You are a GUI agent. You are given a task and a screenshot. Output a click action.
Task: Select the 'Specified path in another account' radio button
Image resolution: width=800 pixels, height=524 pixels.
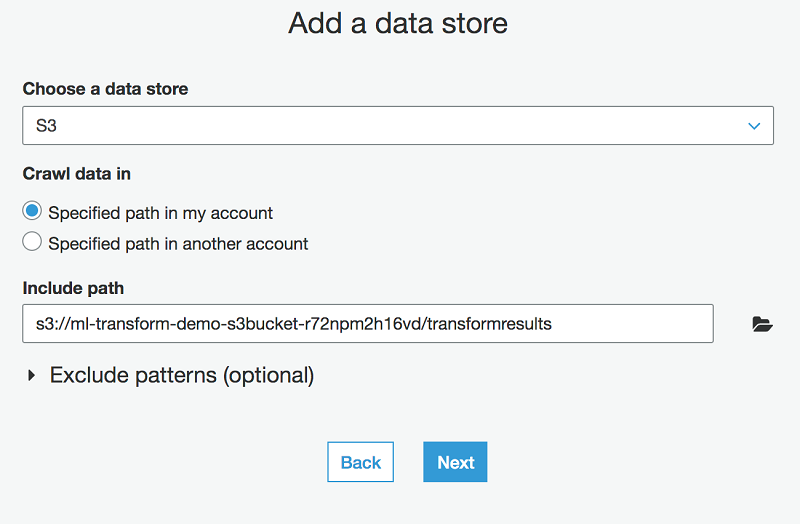(x=33, y=242)
